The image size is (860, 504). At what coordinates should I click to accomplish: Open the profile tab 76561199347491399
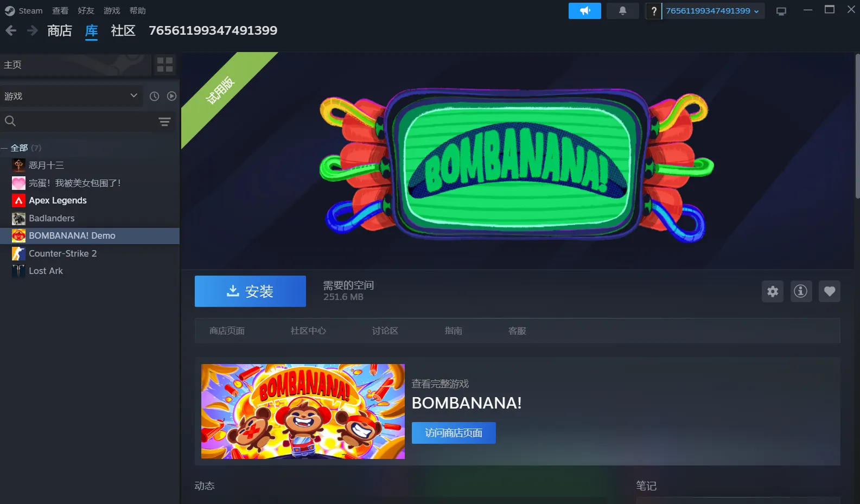213,31
